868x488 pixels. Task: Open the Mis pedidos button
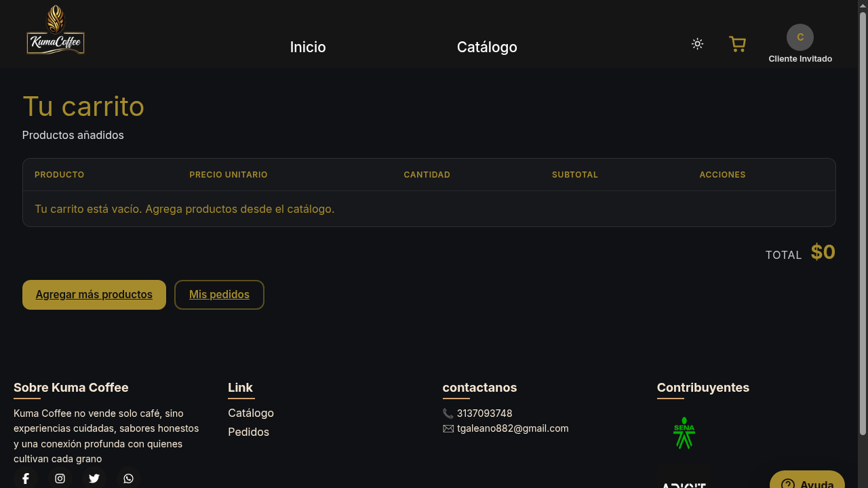tap(219, 295)
